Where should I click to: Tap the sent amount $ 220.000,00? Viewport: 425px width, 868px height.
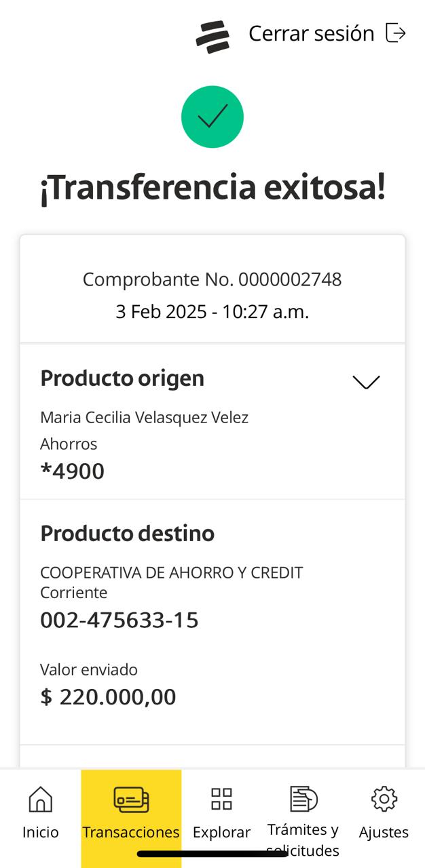[x=109, y=696]
